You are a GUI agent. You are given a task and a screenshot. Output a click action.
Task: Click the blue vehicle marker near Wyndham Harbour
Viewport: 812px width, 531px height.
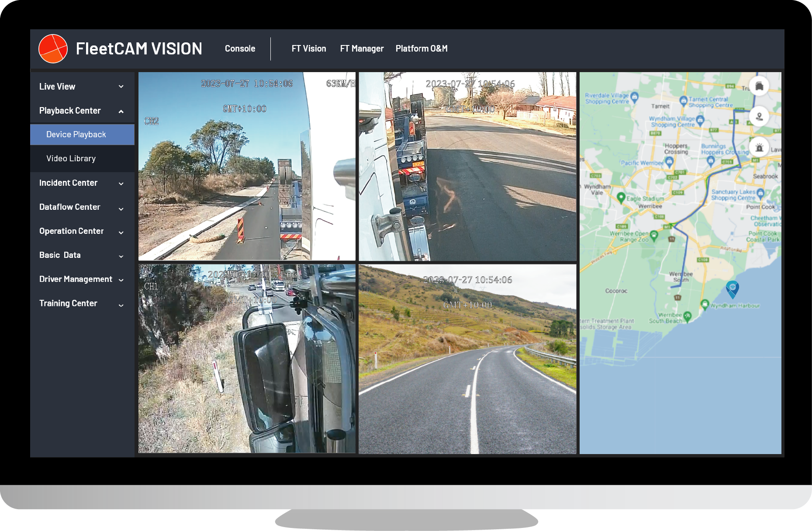click(732, 289)
